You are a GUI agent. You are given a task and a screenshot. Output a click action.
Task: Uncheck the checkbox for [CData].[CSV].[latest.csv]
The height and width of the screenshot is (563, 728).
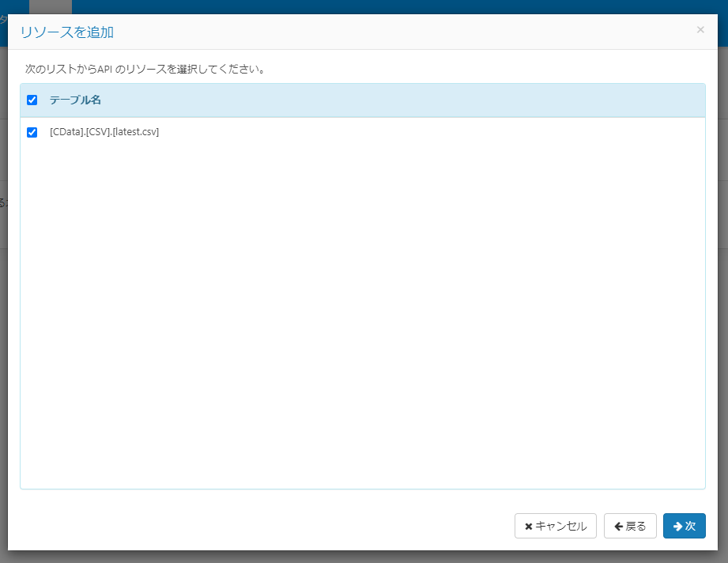pos(32,132)
